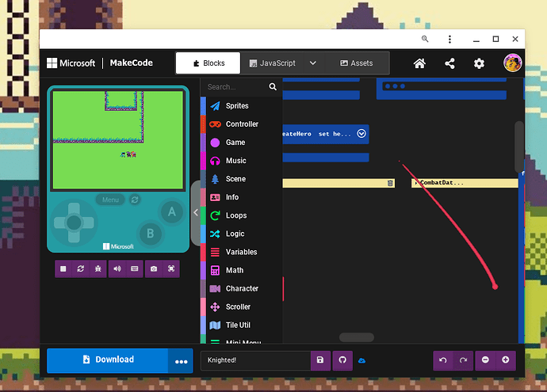Expand the CombatDat comment arrow
547x392 pixels.
pos(416,183)
